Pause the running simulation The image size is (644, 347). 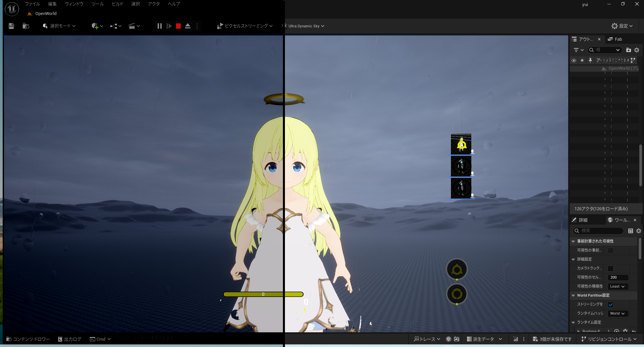160,26
